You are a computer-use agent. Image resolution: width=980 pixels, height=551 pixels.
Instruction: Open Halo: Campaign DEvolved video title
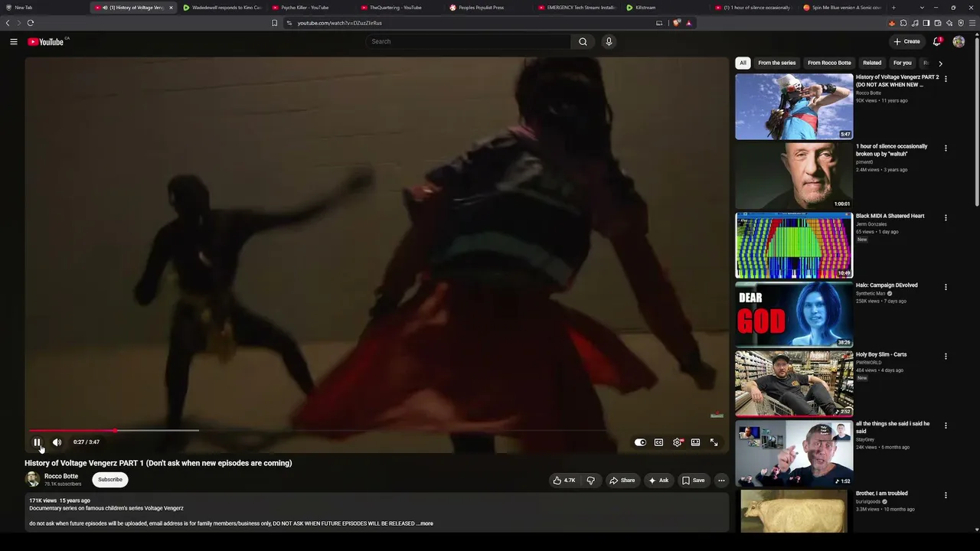pos(887,285)
